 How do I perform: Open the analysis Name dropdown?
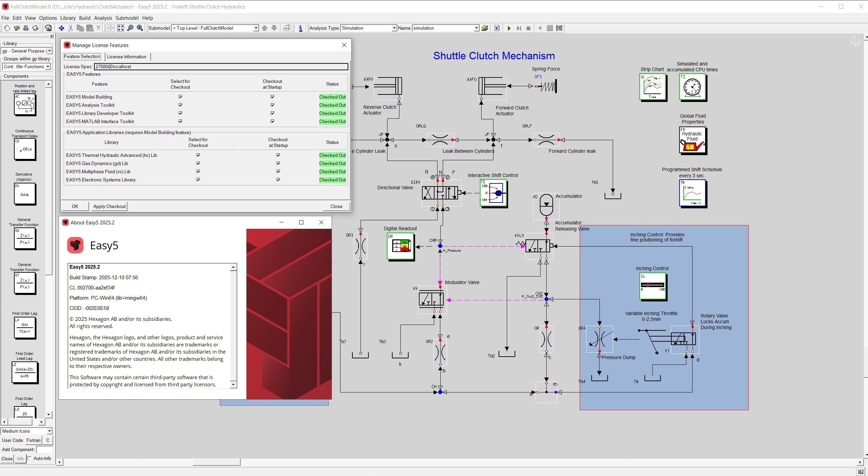pos(476,28)
